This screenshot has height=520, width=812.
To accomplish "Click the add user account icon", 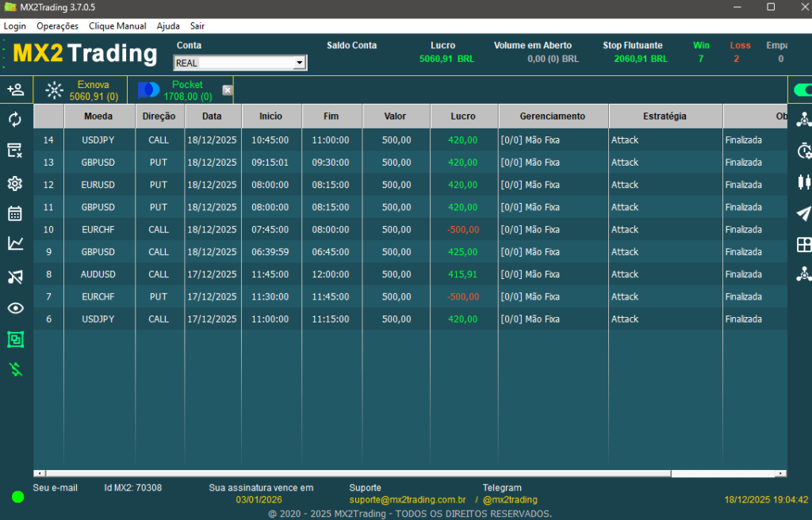I will 15,90.
